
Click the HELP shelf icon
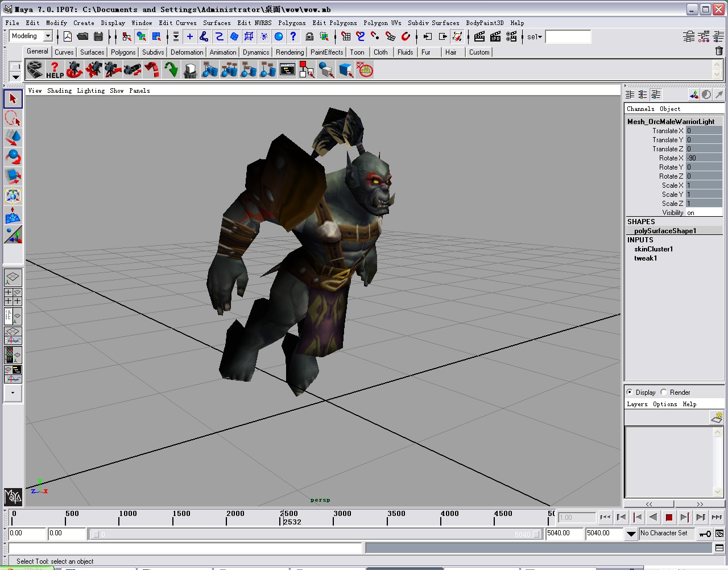click(55, 70)
